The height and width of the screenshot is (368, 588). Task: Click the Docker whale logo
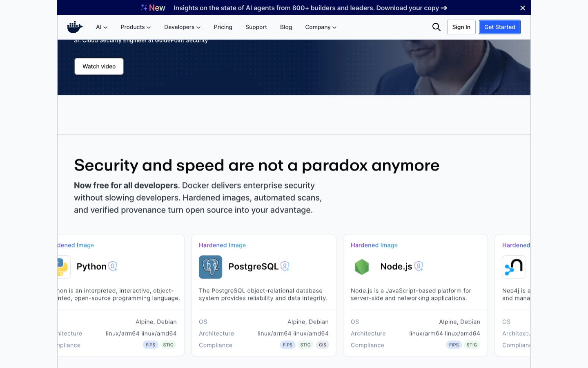(75, 27)
